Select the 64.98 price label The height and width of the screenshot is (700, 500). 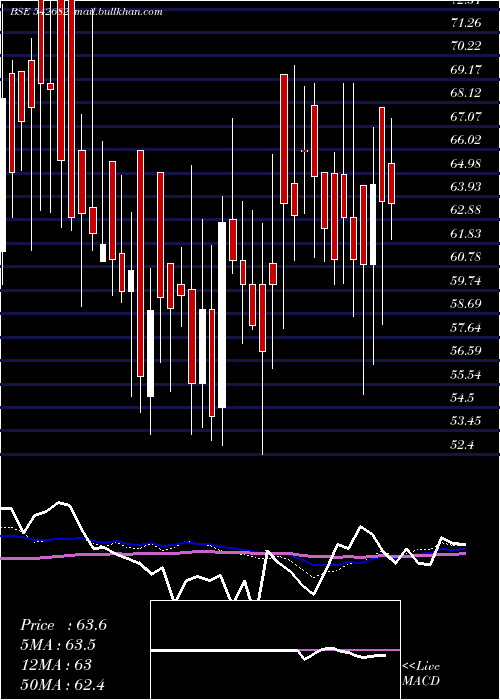coord(466,163)
